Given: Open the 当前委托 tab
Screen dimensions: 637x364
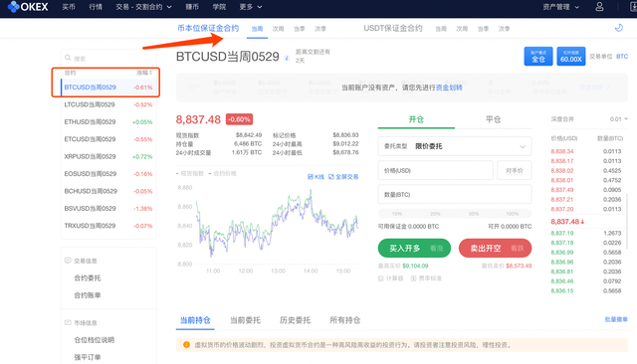Looking at the screenshot, I should (x=245, y=320).
